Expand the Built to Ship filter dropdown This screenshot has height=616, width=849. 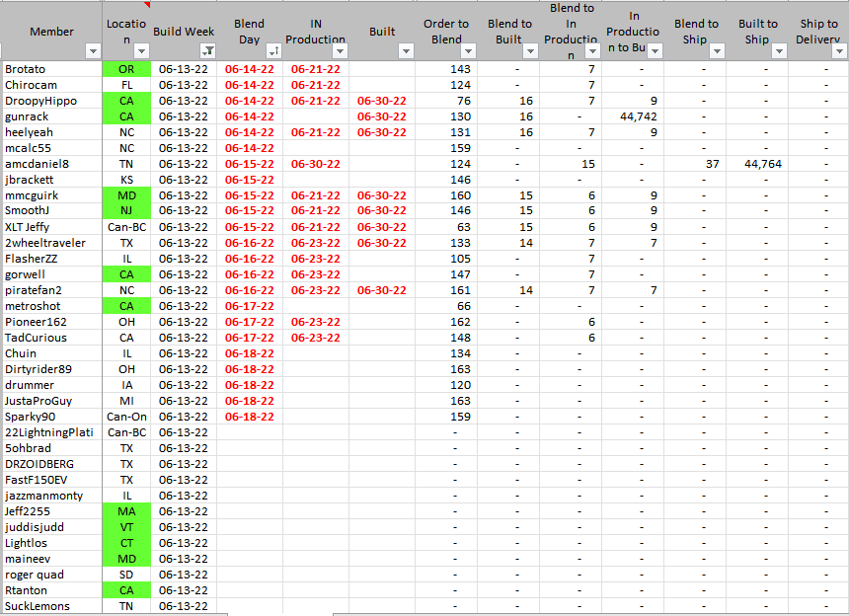779,50
